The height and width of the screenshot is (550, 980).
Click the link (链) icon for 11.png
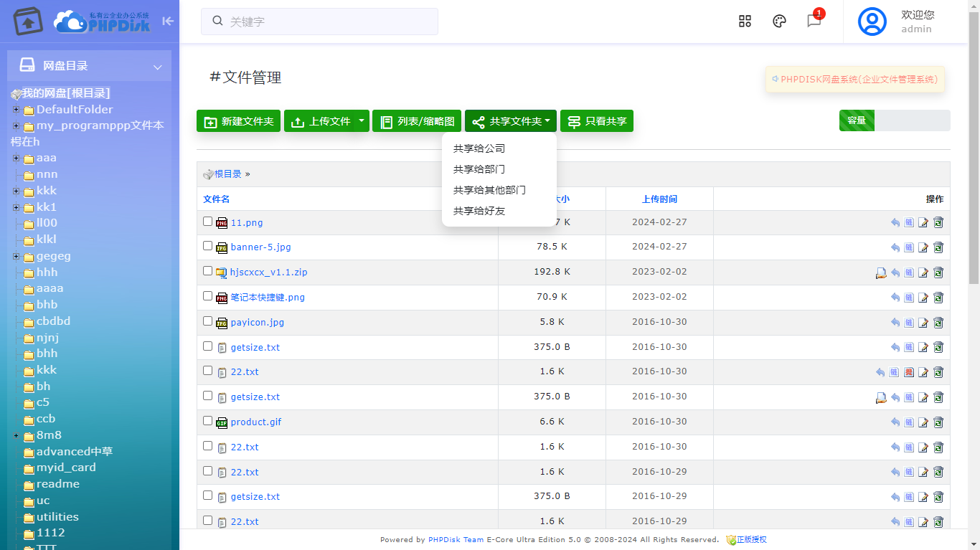pyautogui.click(x=909, y=222)
